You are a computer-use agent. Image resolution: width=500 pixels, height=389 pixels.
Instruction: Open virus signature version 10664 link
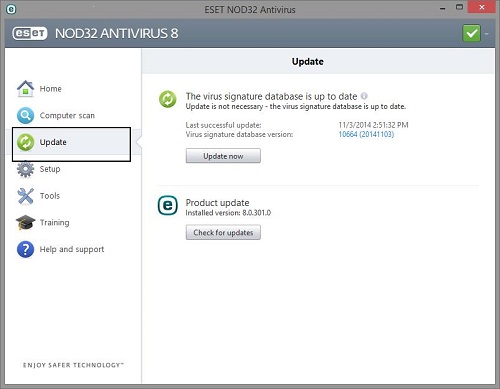tap(366, 134)
